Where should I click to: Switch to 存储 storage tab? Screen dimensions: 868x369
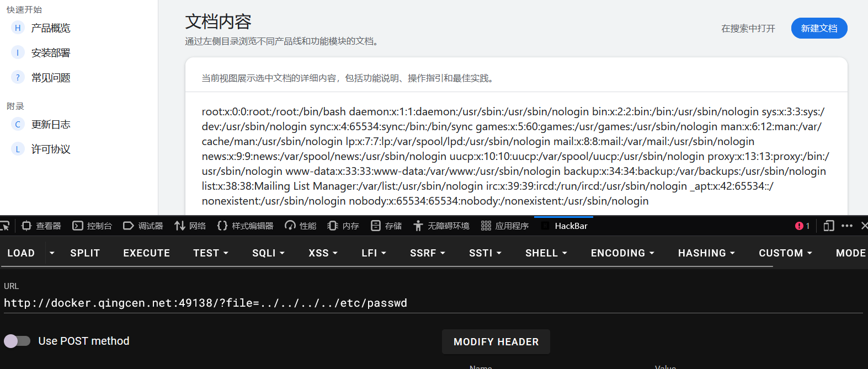coord(386,226)
